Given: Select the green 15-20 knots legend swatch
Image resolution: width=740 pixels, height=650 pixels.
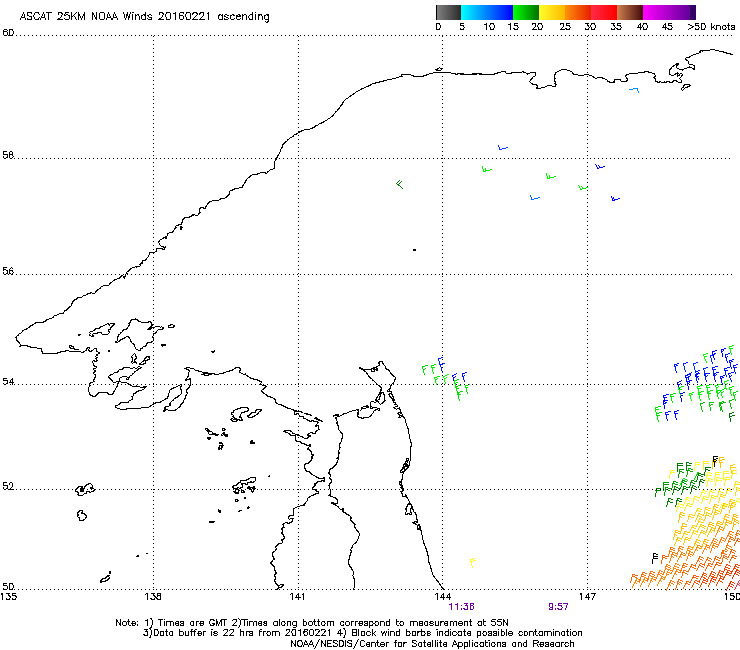Looking at the screenshot, I should tap(526, 12).
